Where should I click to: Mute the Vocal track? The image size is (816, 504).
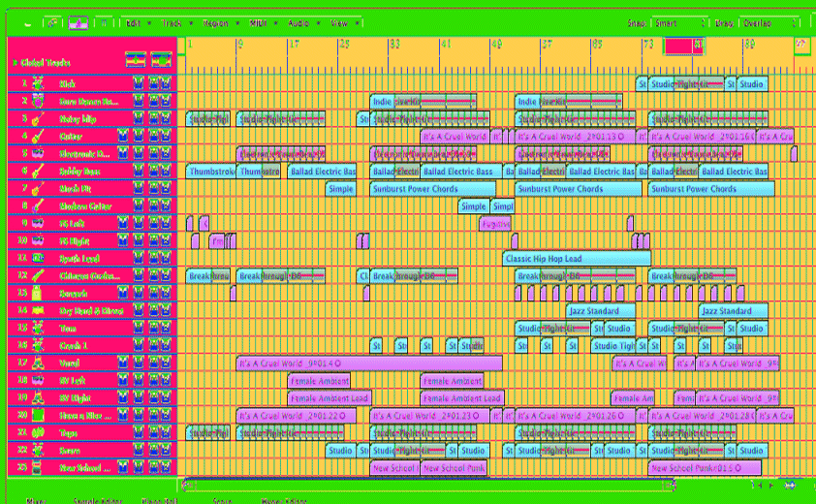tap(139, 363)
